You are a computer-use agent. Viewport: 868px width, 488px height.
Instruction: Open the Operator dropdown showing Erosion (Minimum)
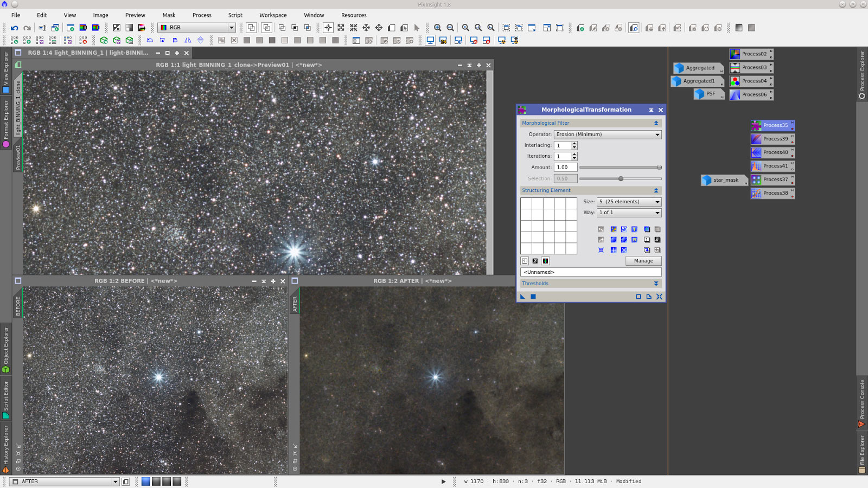point(608,134)
